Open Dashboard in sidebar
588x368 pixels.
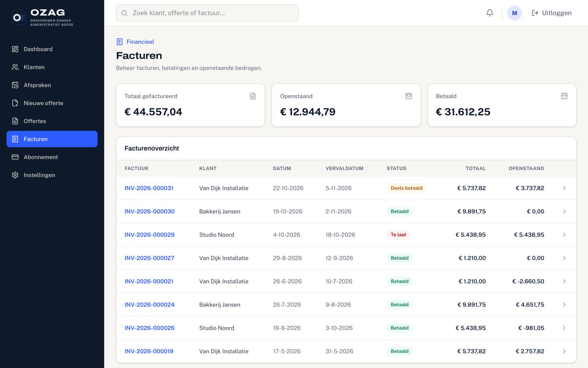pos(52,49)
